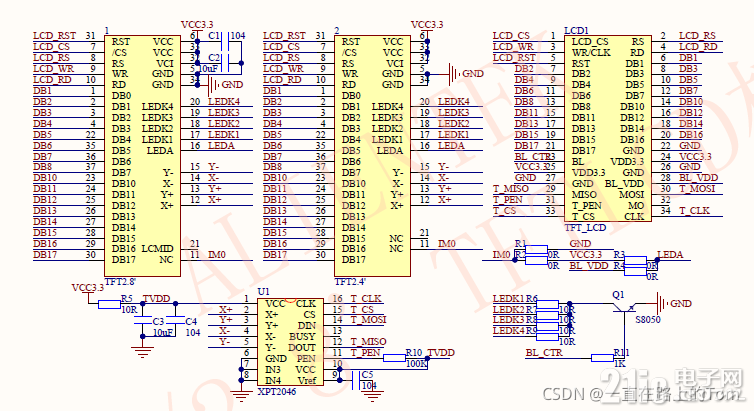Screen dimensions: 754x411
Task: Click the TFT2.8' component label
Action: (x=120, y=282)
